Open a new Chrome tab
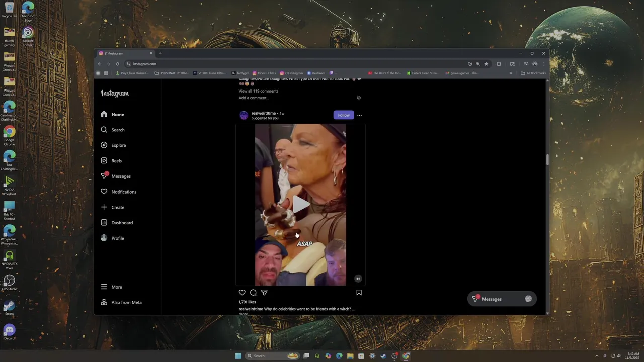This screenshot has width=644, height=362. point(160,53)
